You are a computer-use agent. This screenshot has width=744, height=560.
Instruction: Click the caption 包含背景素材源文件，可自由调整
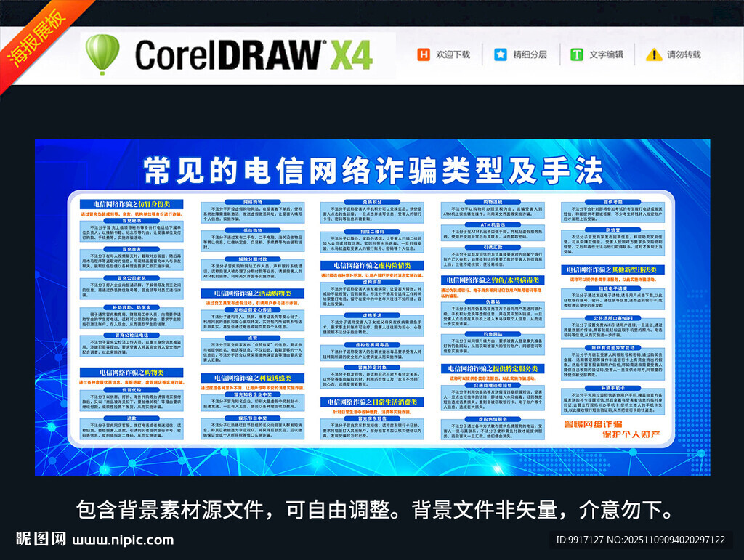(233, 510)
